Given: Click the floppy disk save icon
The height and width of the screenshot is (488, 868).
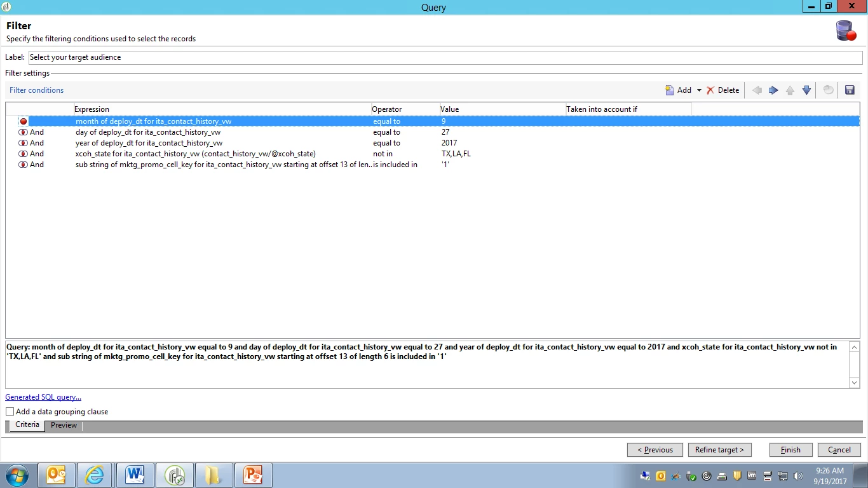Looking at the screenshot, I should pyautogui.click(x=850, y=90).
